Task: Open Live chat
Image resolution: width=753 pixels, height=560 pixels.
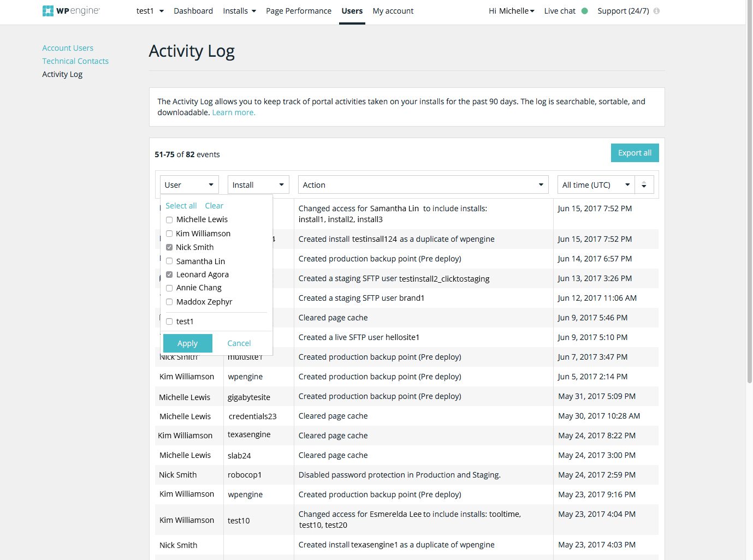Action: (560, 11)
